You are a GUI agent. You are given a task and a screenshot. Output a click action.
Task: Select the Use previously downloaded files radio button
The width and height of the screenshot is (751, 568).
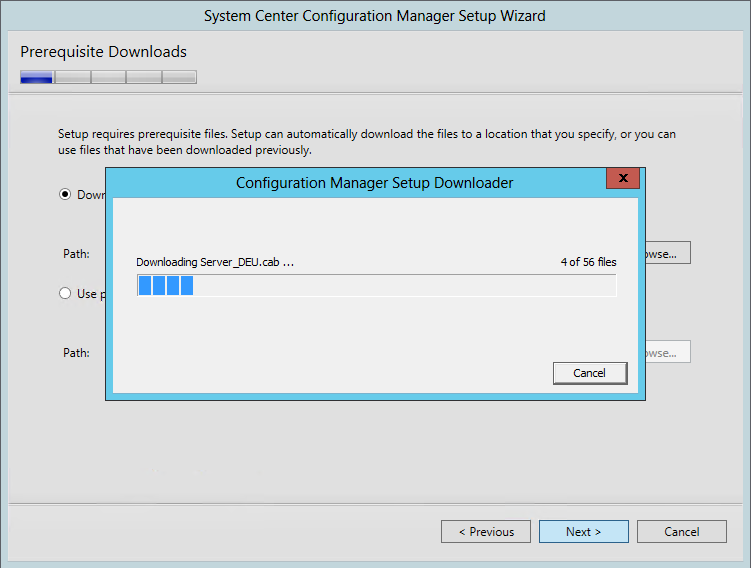(x=65, y=293)
